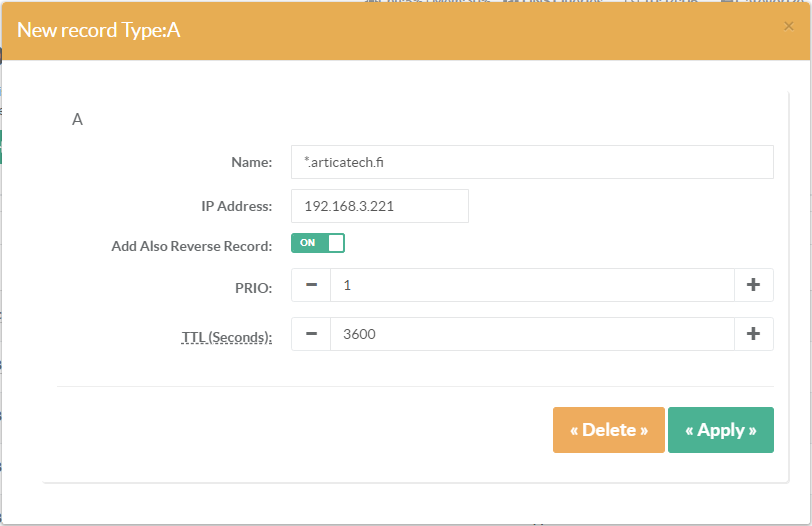Click empty space left of Delete button
This screenshot has width=812, height=526.
point(300,430)
